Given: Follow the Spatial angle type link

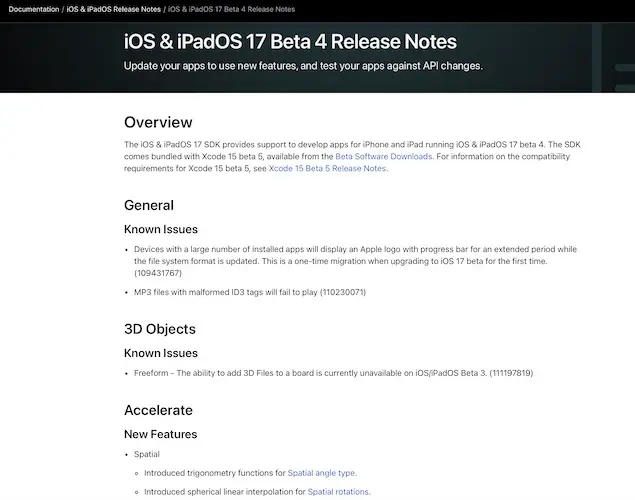Looking at the screenshot, I should [321, 473].
